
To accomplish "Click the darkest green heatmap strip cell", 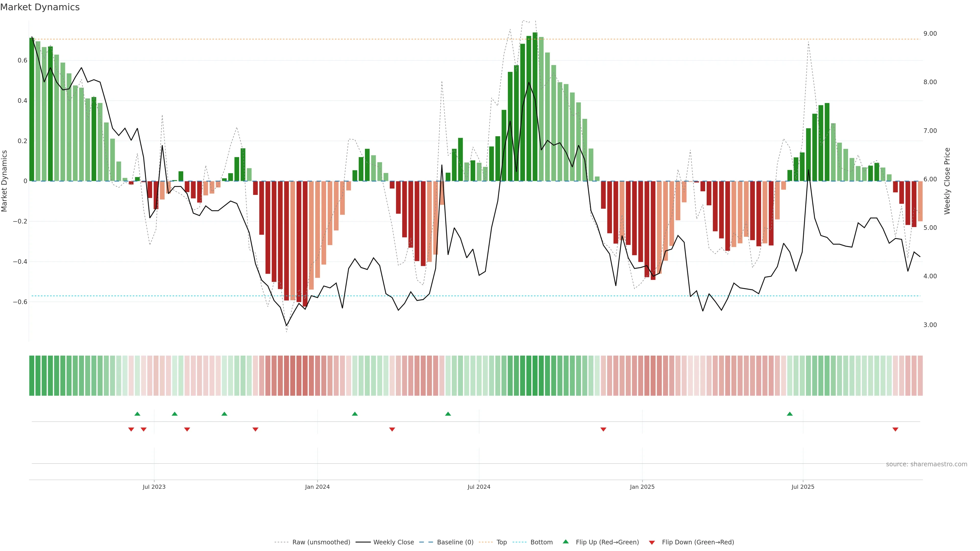I will click(535, 376).
